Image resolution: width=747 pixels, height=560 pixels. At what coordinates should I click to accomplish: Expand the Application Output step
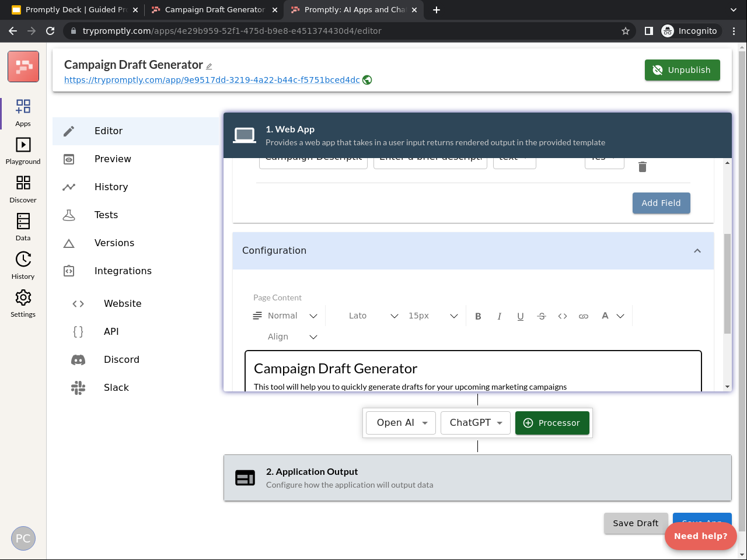coord(477,478)
